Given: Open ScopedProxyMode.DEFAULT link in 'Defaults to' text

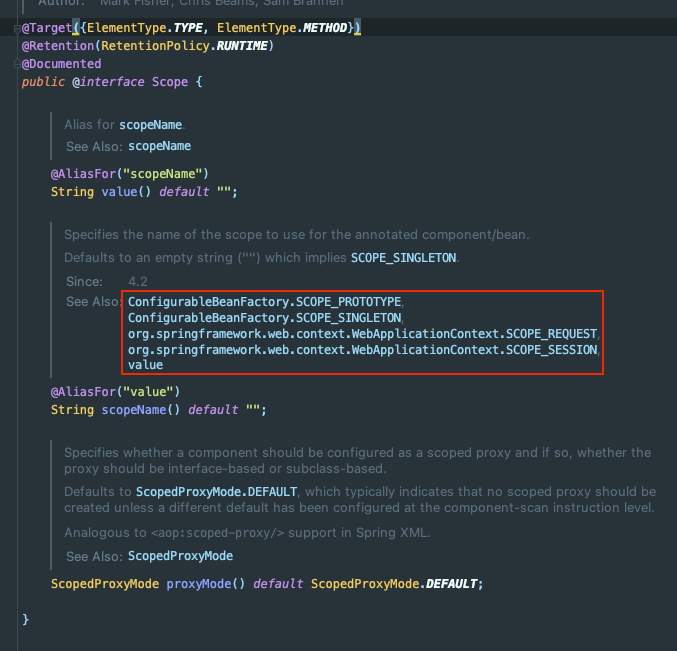Looking at the screenshot, I should (216, 492).
